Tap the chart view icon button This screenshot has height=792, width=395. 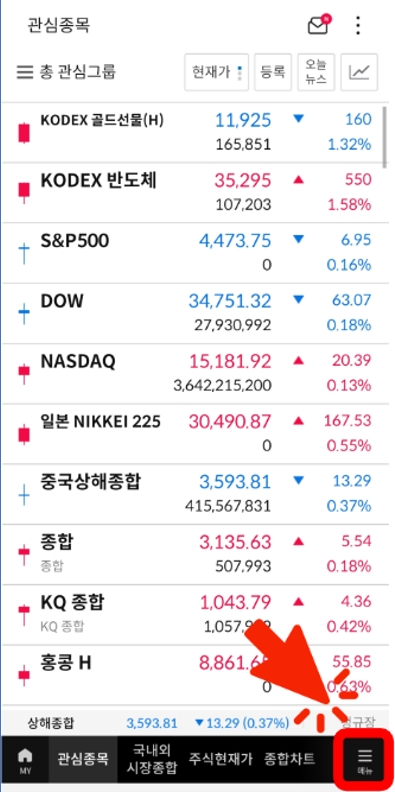point(359,72)
